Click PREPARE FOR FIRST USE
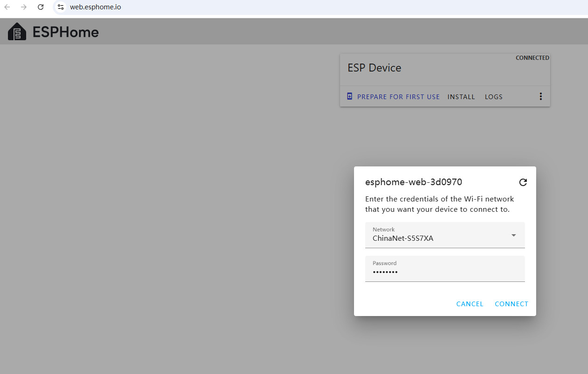The image size is (588, 374). coord(398,97)
